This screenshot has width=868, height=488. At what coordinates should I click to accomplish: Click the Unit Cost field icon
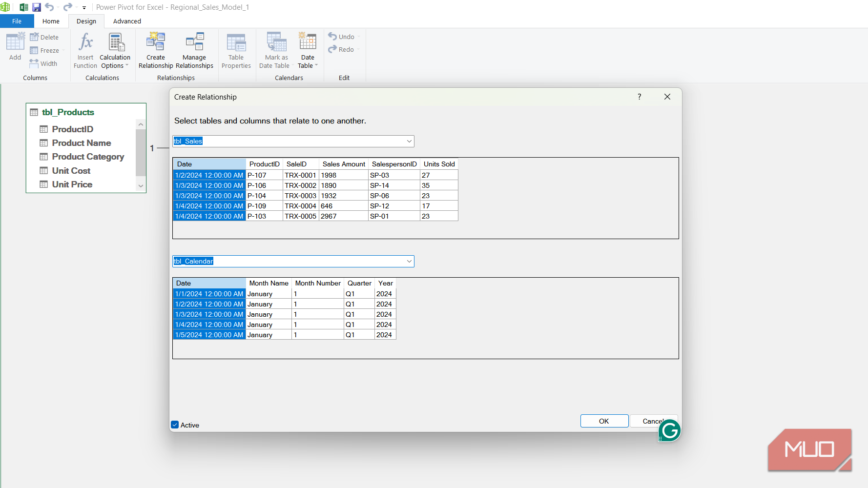tap(44, 171)
